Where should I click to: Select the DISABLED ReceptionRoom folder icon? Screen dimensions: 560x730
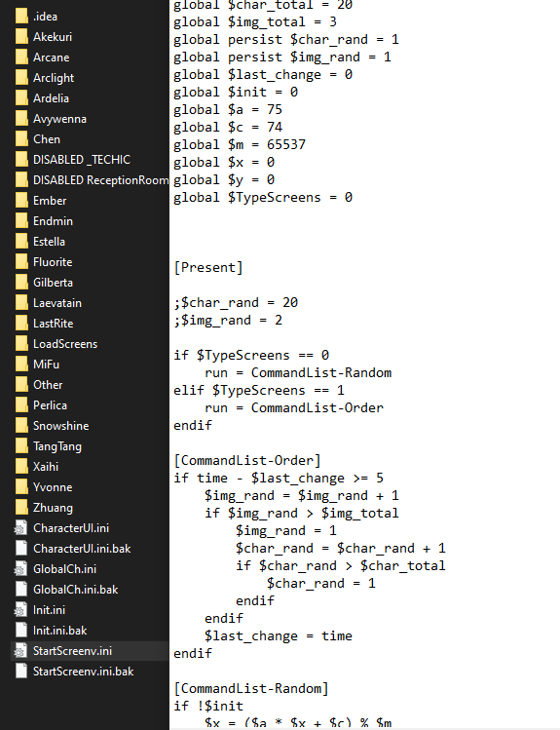click(x=21, y=180)
